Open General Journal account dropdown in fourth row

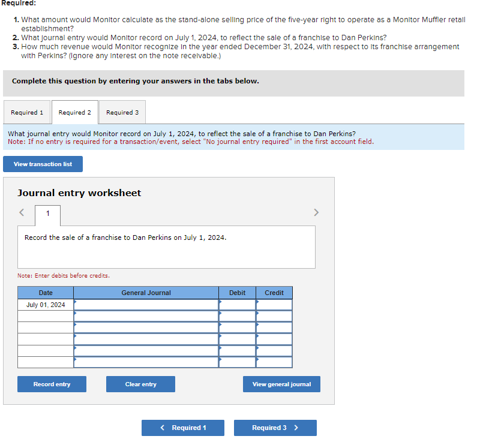pyautogui.click(x=146, y=339)
